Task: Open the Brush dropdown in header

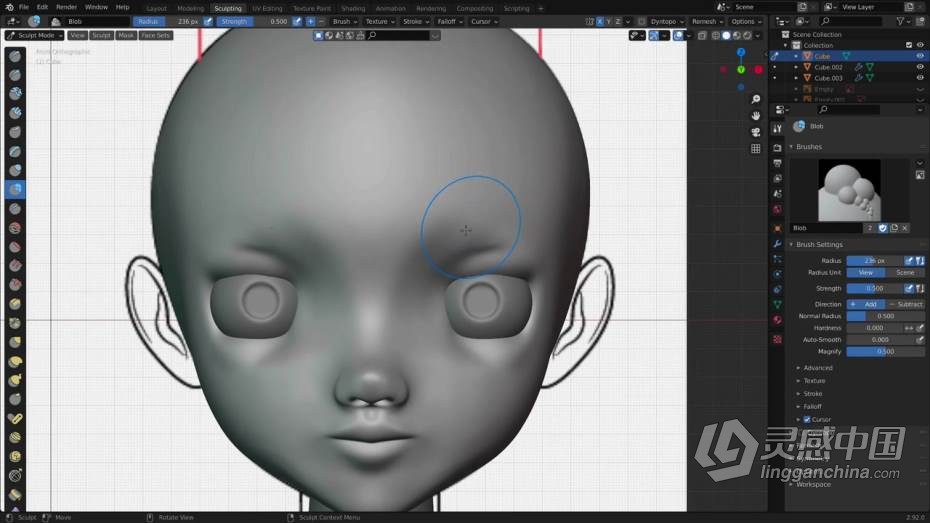Action: pos(345,21)
